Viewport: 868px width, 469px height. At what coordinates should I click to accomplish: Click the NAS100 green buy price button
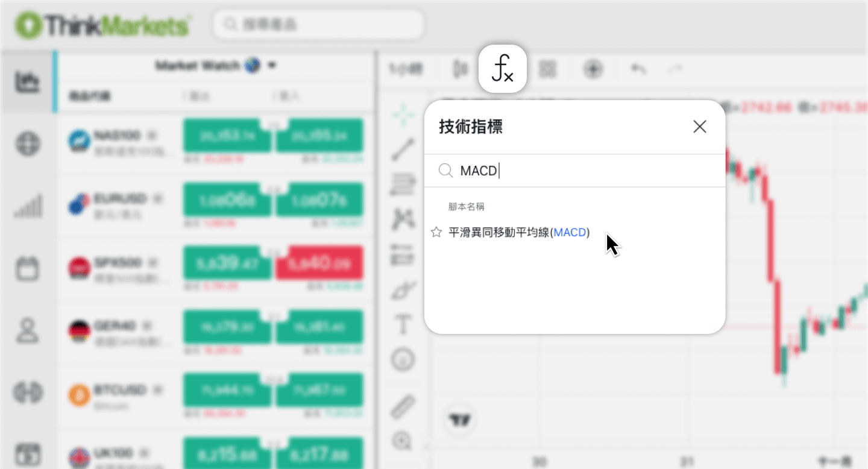tap(320, 135)
